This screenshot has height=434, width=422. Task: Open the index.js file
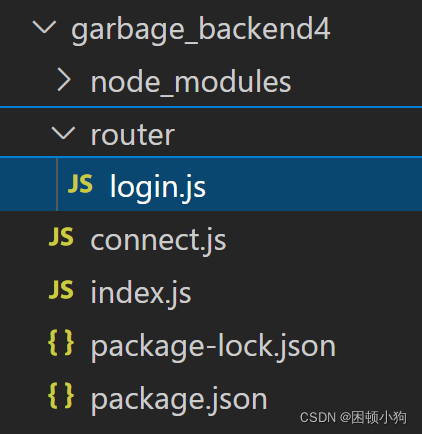tap(141, 293)
